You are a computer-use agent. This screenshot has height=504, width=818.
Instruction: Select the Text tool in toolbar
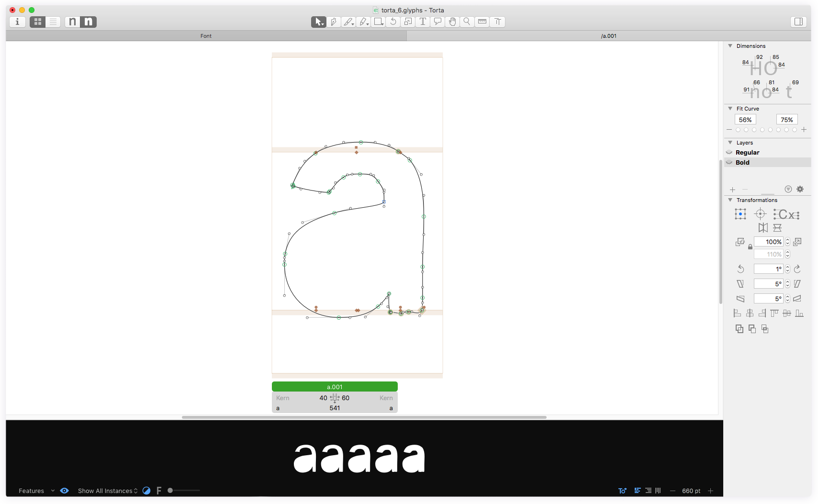coord(423,22)
